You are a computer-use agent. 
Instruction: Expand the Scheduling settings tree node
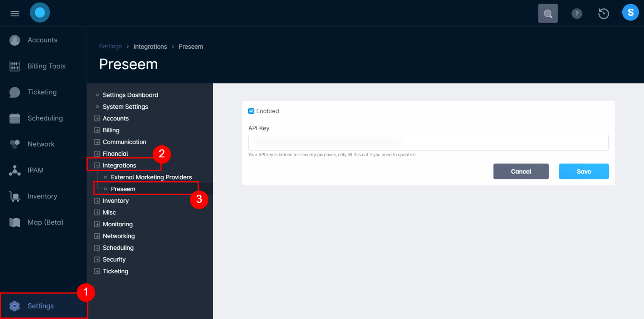point(97,248)
